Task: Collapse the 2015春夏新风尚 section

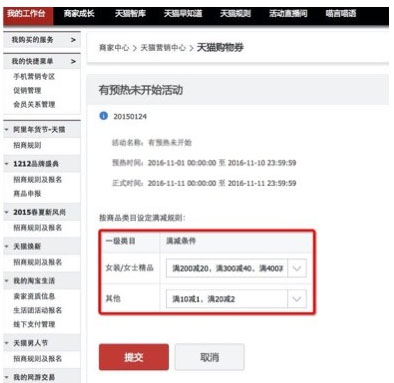Action: click(6, 212)
